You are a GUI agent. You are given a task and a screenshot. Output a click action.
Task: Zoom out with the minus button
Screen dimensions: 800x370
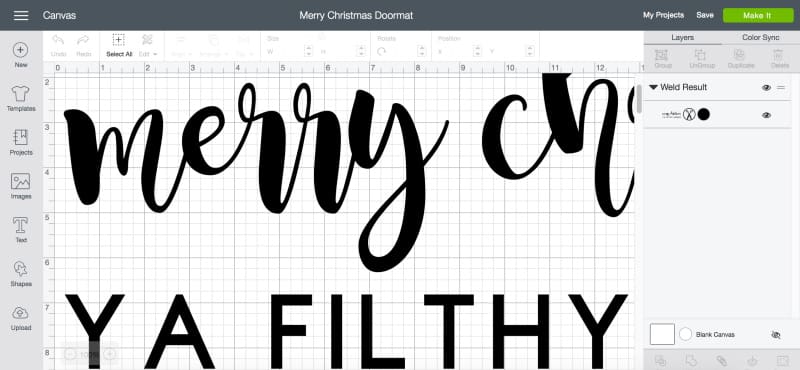(x=70, y=354)
